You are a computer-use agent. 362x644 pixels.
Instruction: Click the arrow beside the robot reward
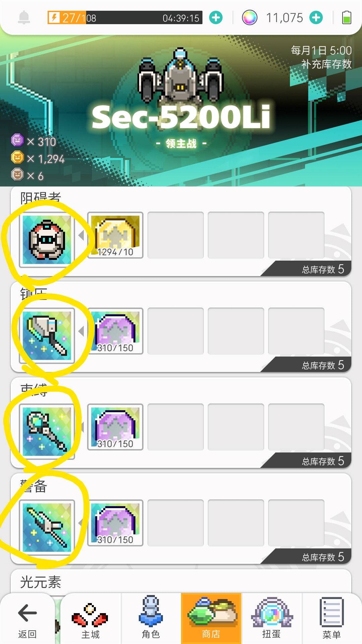(81, 235)
